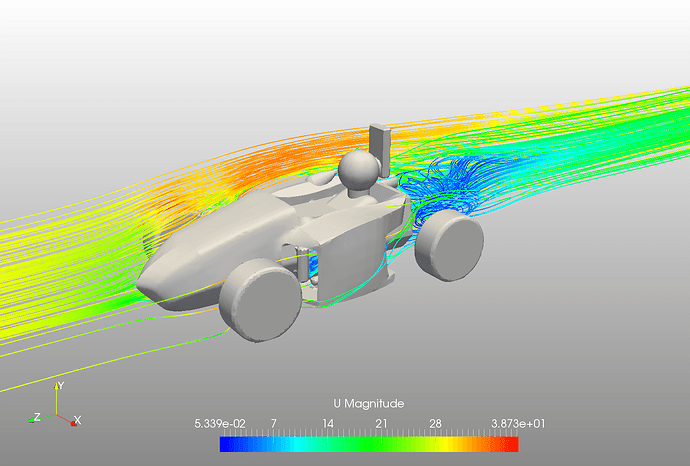The height and width of the screenshot is (466, 690).
Task: Click the front left wheel of the car
Action: pos(261,299)
